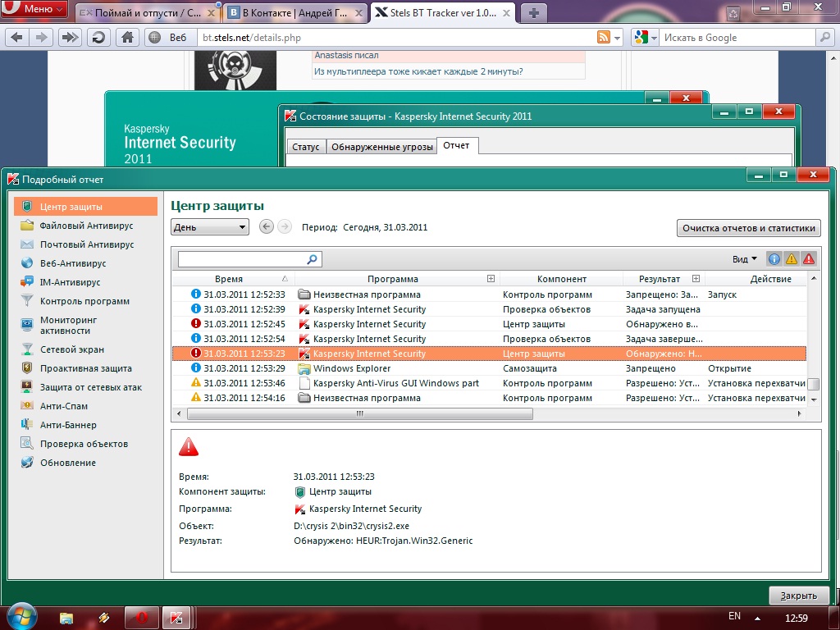Sort by Компонент column header

tap(561, 279)
